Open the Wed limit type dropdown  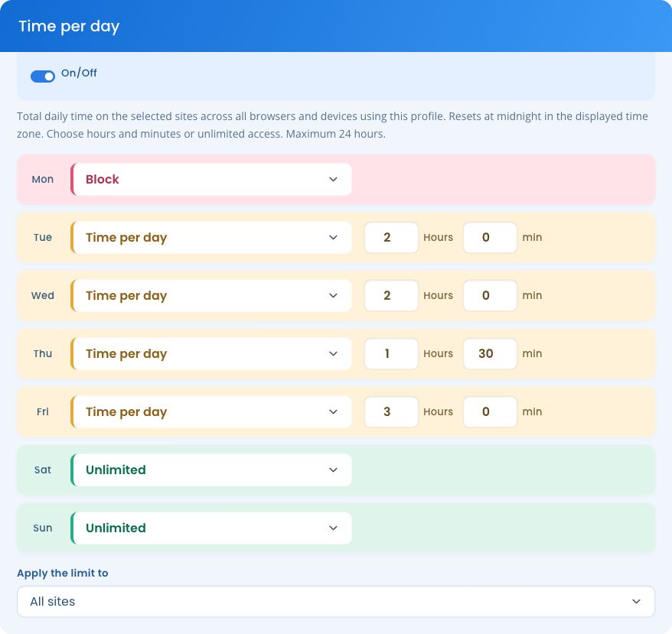coord(211,295)
